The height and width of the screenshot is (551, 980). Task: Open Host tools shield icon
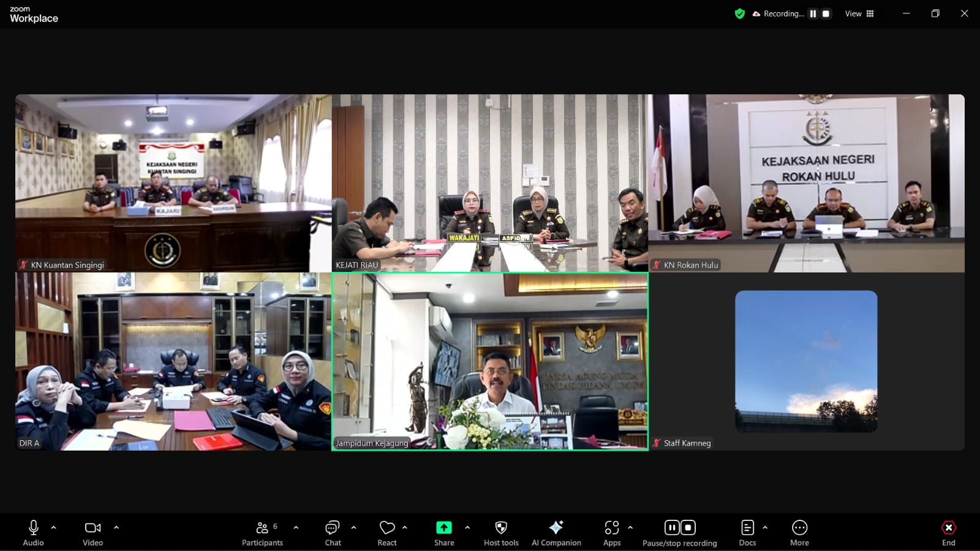[501, 528]
